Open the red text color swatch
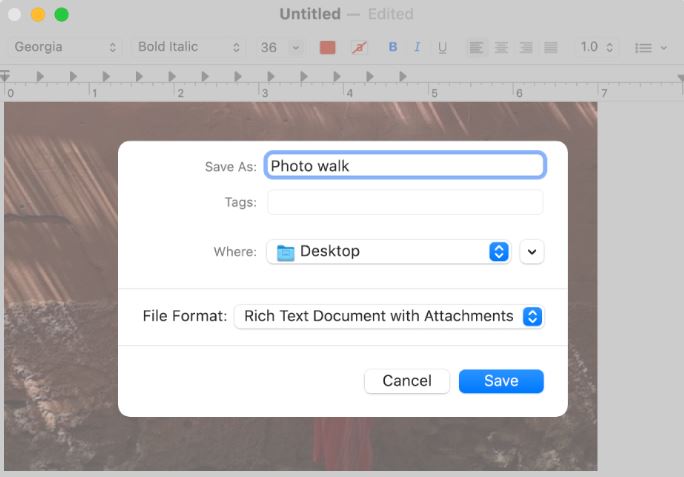Image resolution: width=684 pixels, height=477 pixels. (x=328, y=47)
